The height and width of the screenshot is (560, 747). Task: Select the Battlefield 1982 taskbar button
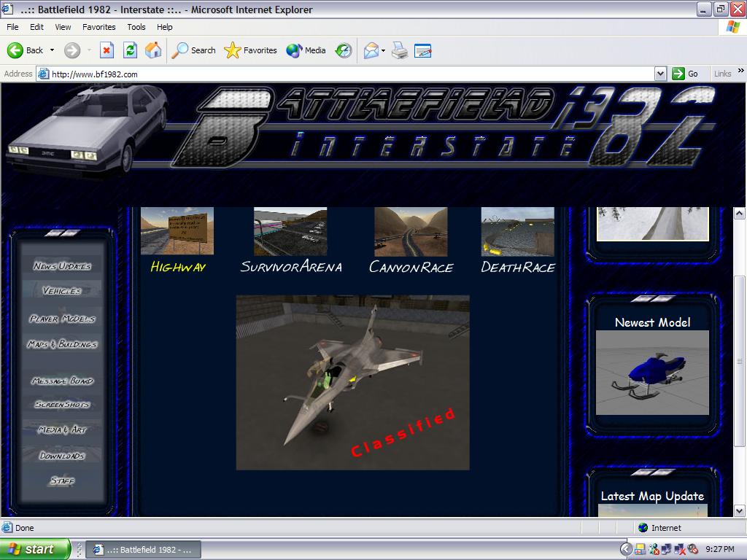point(144,550)
